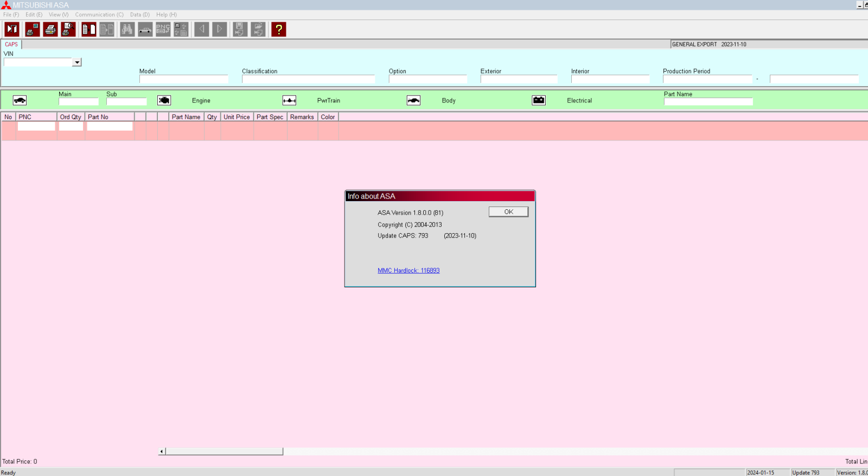Click the Qty column header
Screen dimensions: 868x476
(212, 117)
